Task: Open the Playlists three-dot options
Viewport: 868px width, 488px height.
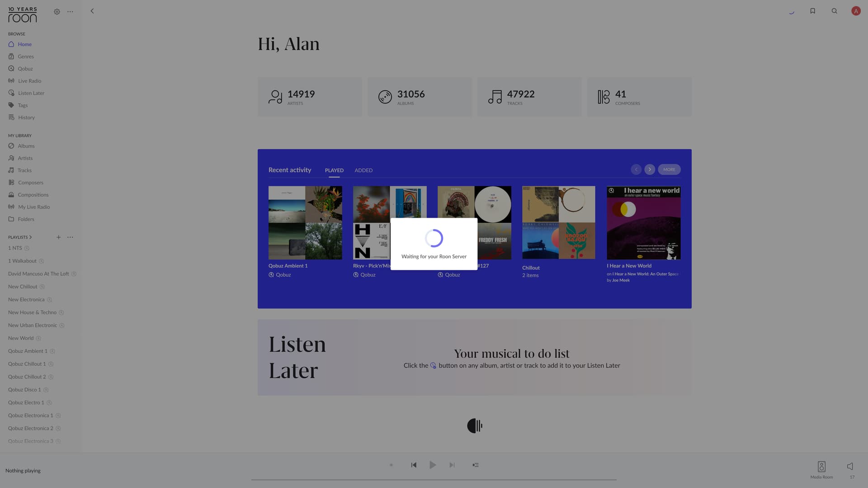Action: pyautogui.click(x=70, y=237)
